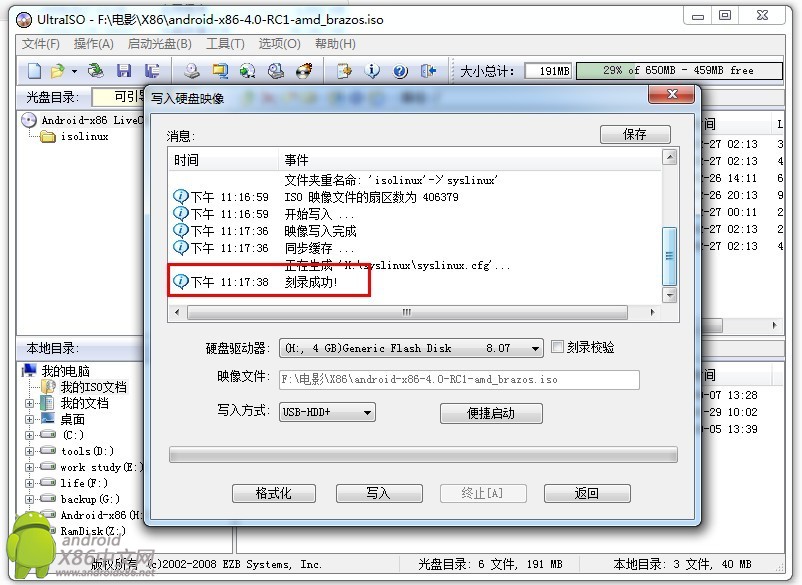
Task: Click the message log horizontal scrollbar thumb
Action: click(x=407, y=312)
